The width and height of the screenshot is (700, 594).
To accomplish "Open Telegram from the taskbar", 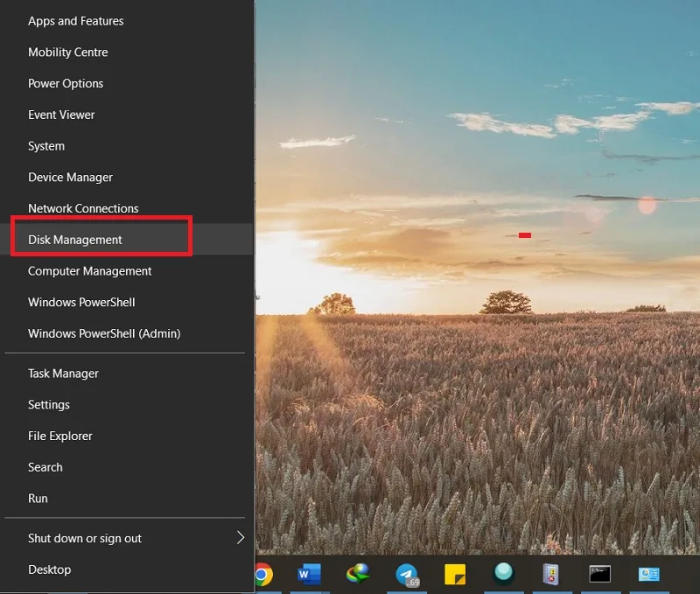I will 407,575.
